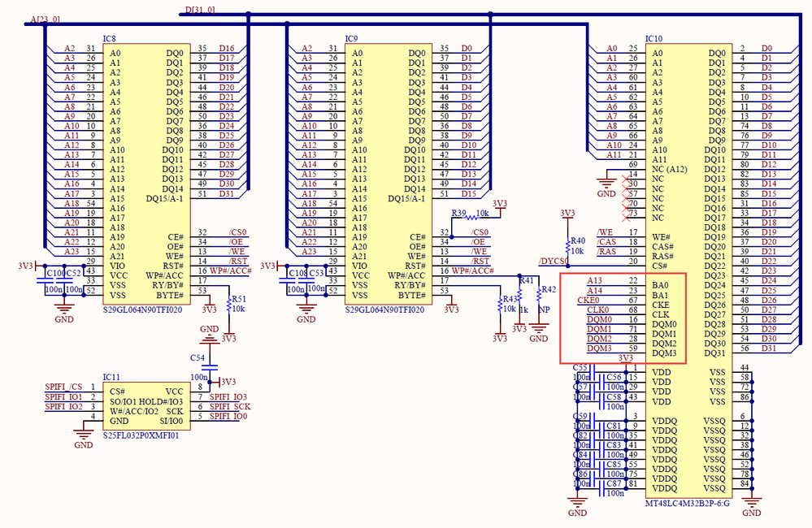Screen dimensions: 812x528
Task: Click the C56 capacitor designator
Action: coord(614,378)
